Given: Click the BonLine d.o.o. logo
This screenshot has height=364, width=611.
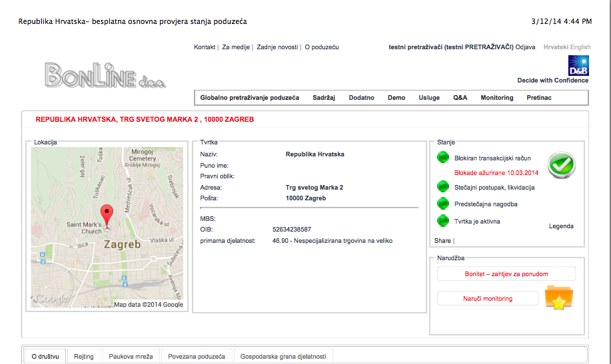Looking at the screenshot, I should 105,75.
